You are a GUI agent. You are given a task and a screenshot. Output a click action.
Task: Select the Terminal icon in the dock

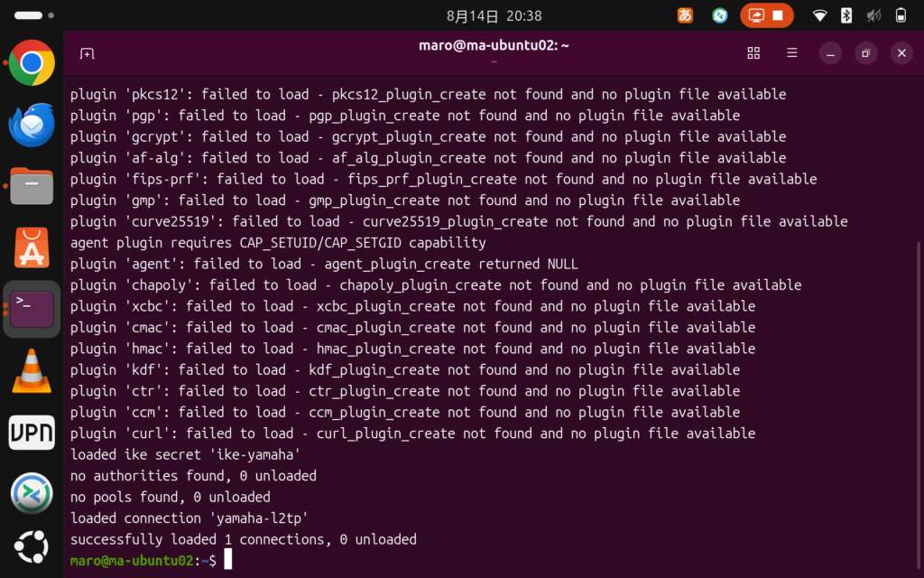pyautogui.click(x=32, y=309)
